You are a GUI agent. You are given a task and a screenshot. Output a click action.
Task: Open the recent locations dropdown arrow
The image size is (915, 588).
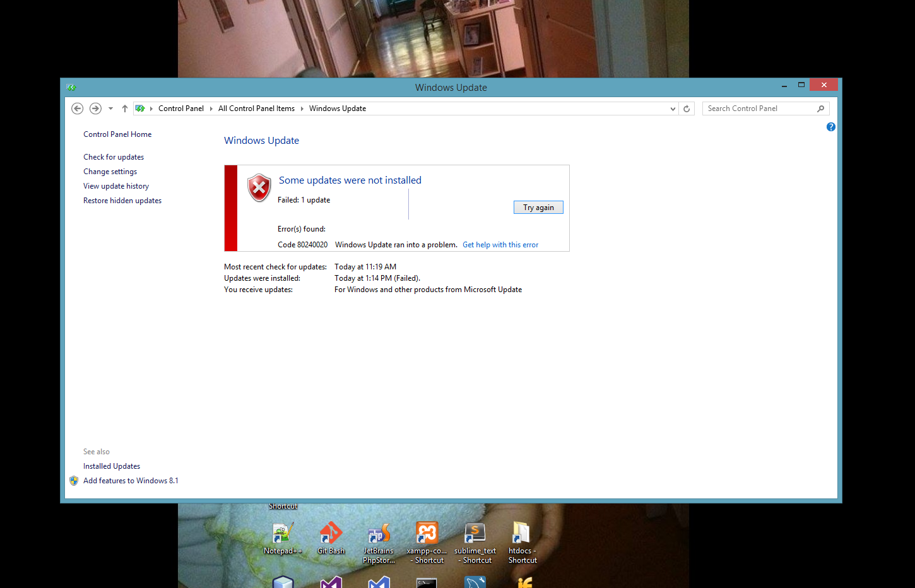pos(110,109)
